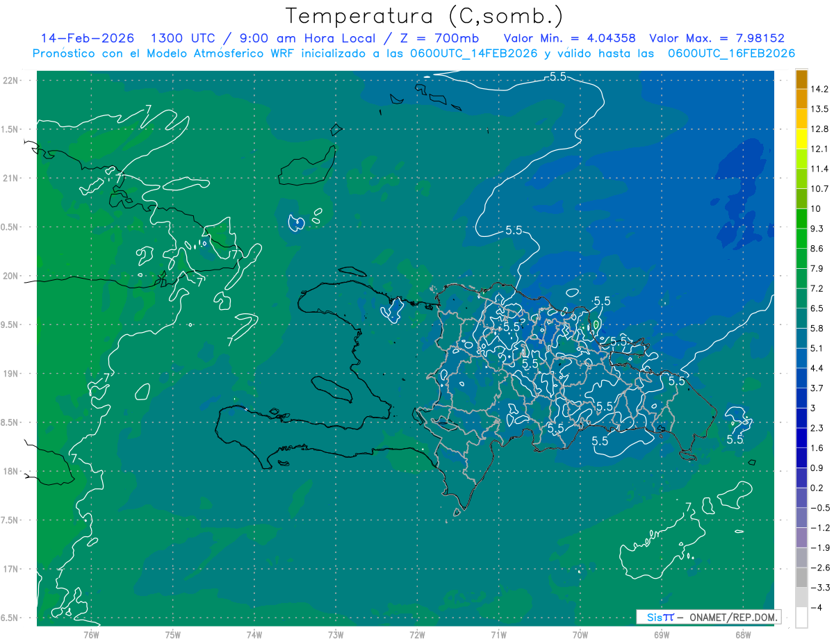Click the "-1.2" colorbar value
This screenshot has width=834, height=644.
tap(820, 527)
